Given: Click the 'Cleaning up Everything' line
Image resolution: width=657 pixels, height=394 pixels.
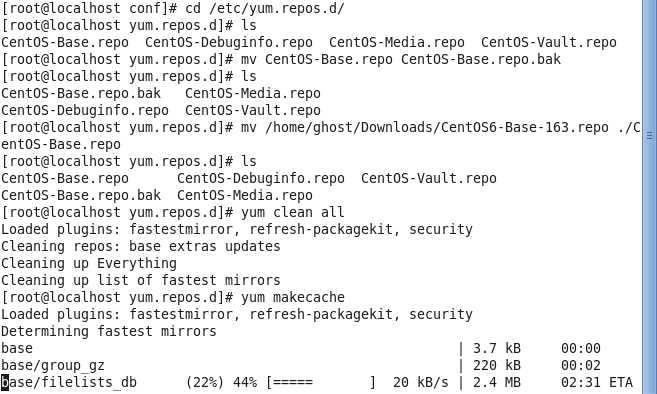Looking at the screenshot, I should click(x=89, y=263).
